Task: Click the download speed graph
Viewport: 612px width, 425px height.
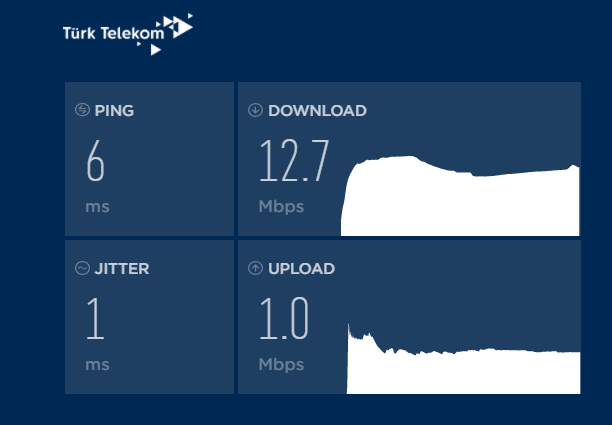Action: coord(460,196)
